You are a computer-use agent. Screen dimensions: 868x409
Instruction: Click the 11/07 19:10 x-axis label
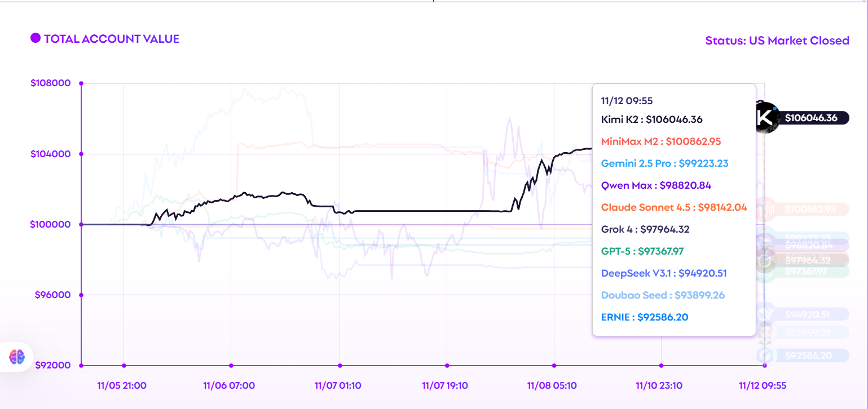point(445,386)
